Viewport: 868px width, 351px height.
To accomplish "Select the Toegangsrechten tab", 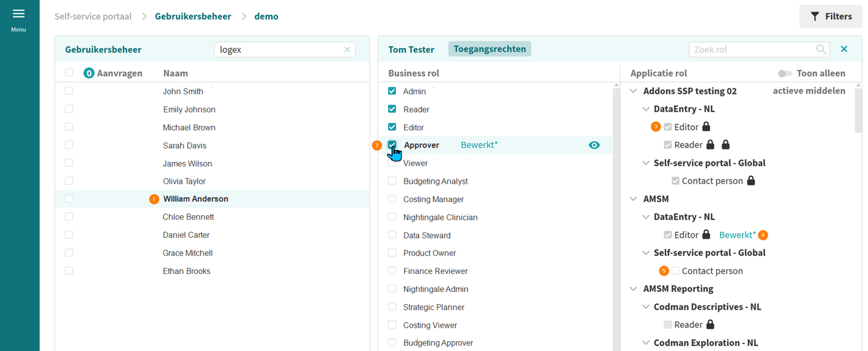I will 489,49.
